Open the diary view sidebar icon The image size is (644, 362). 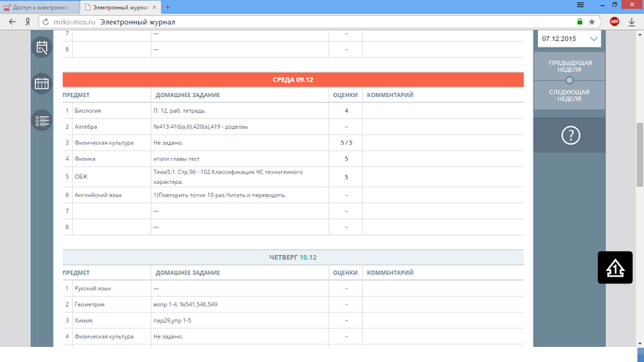coord(42,47)
